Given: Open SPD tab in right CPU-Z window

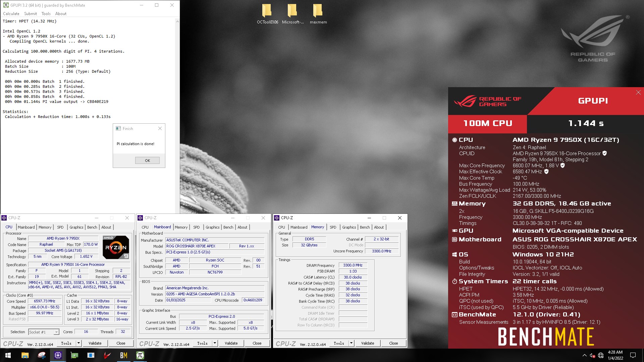Looking at the screenshot, I should (x=333, y=227).
